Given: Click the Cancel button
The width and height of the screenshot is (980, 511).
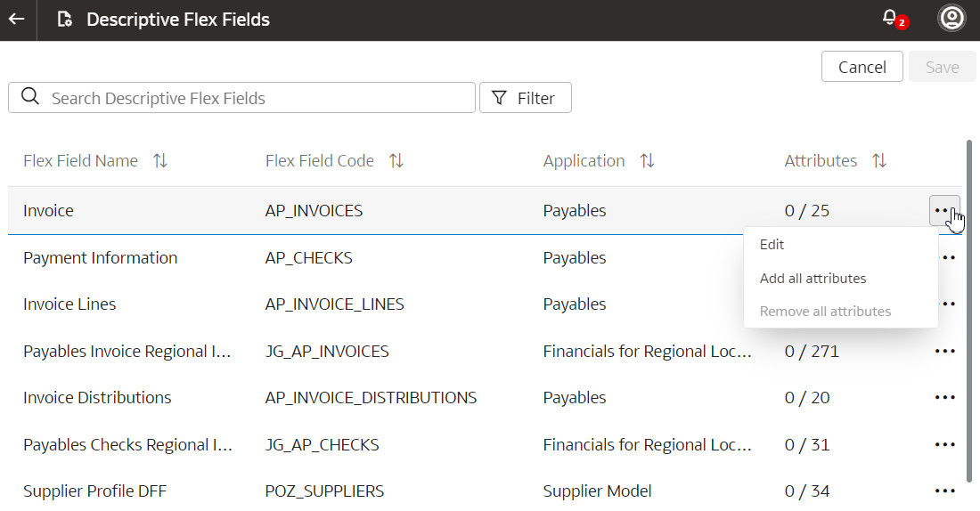Looking at the screenshot, I should tap(862, 68).
